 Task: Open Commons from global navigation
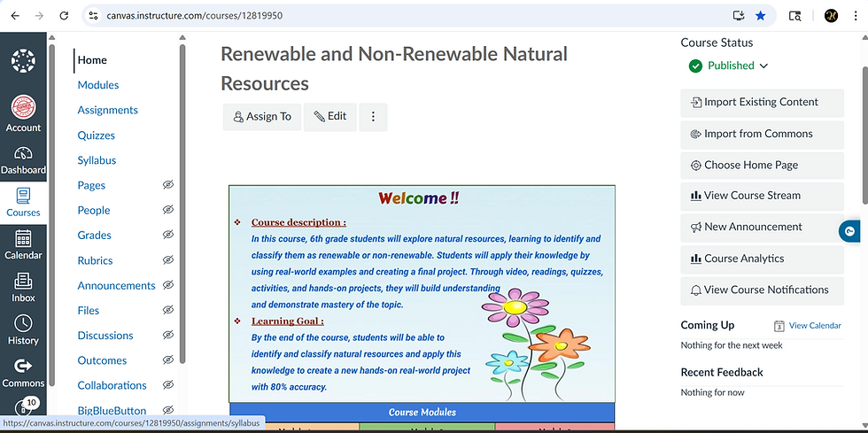[23, 373]
